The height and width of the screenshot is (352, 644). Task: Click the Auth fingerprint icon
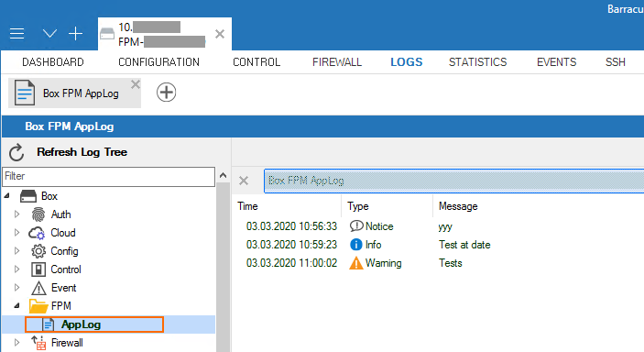[38, 214]
